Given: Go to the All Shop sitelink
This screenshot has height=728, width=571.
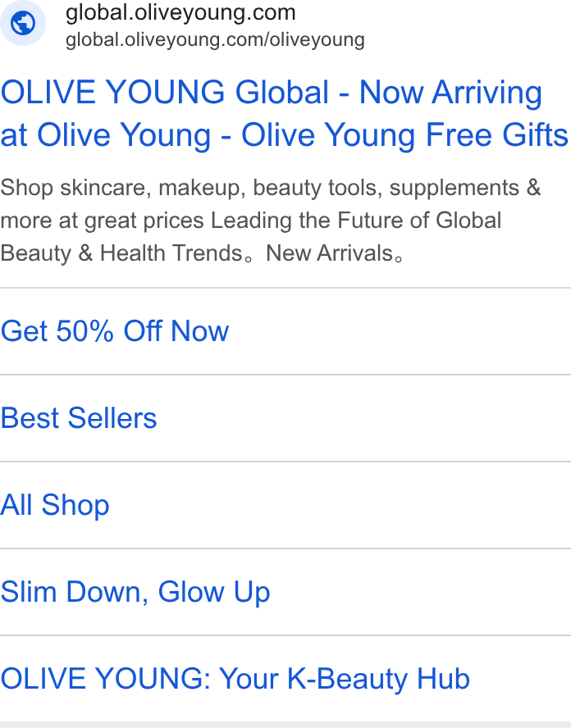Looking at the screenshot, I should pos(55,505).
